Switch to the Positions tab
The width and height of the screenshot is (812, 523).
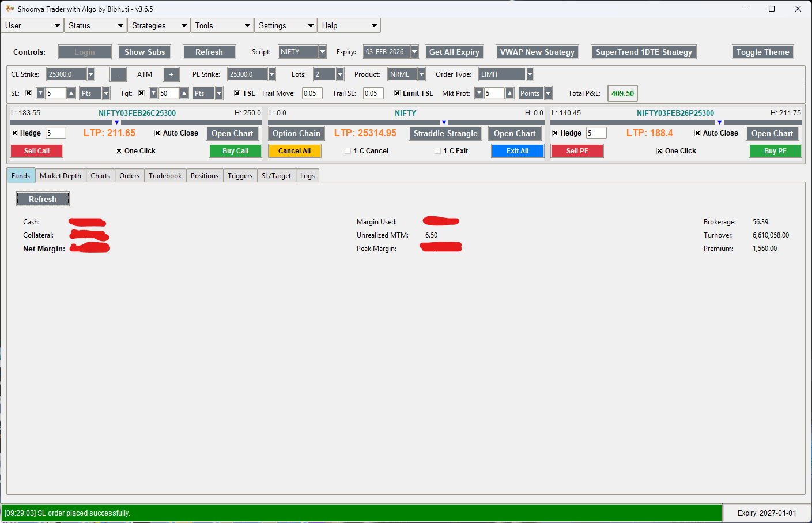(205, 175)
